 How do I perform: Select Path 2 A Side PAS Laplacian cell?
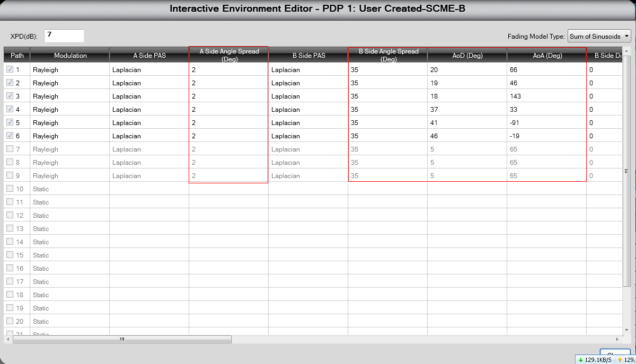coord(149,83)
